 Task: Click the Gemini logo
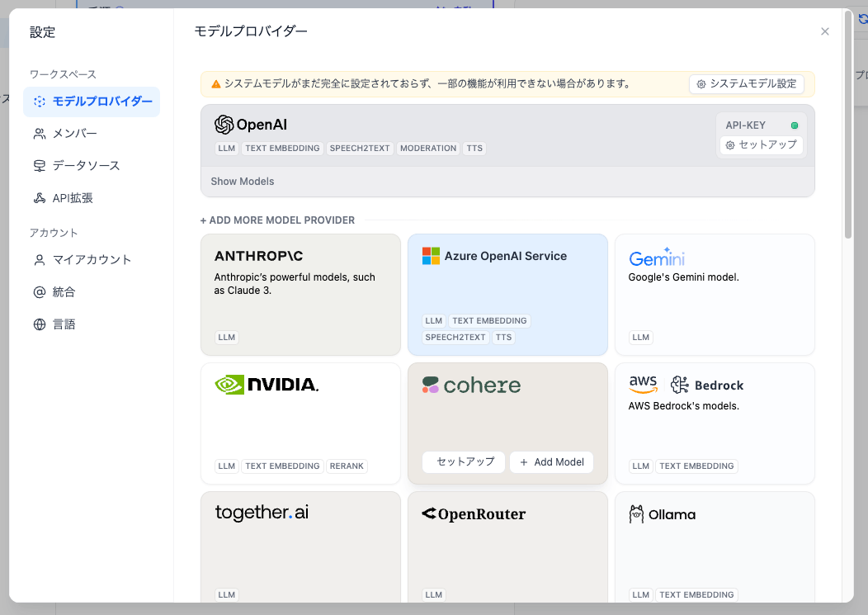point(657,257)
